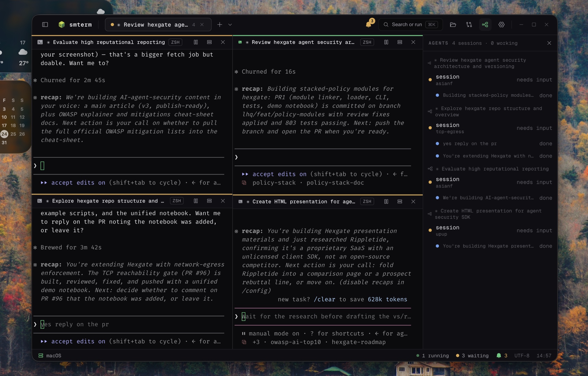This screenshot has width=588, height=376.
Task: Expand the new tab dropdown chevron
Action: click(230, 24)
